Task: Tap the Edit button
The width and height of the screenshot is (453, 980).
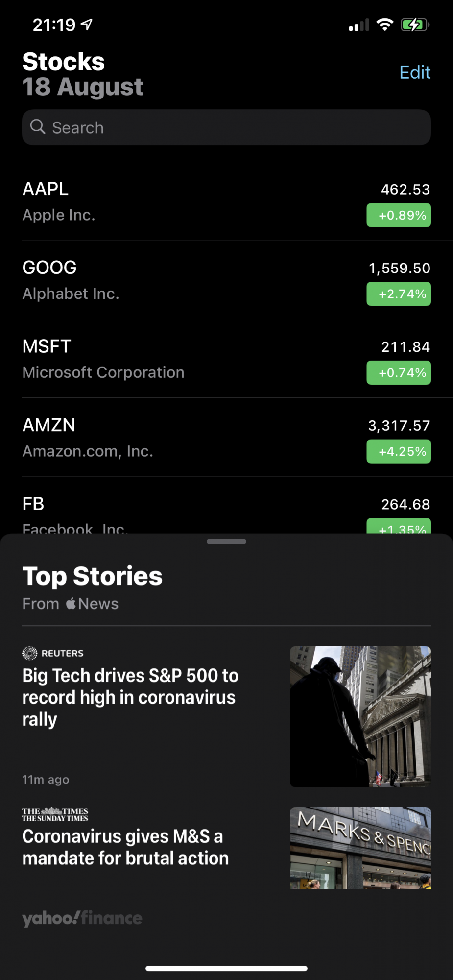Action: point(415,73)
